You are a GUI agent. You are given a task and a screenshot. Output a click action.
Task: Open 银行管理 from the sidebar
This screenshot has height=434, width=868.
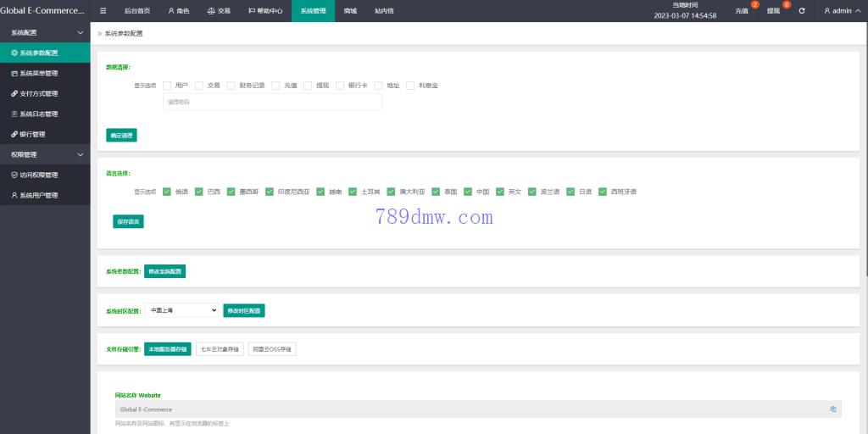(x=32, y=134)
